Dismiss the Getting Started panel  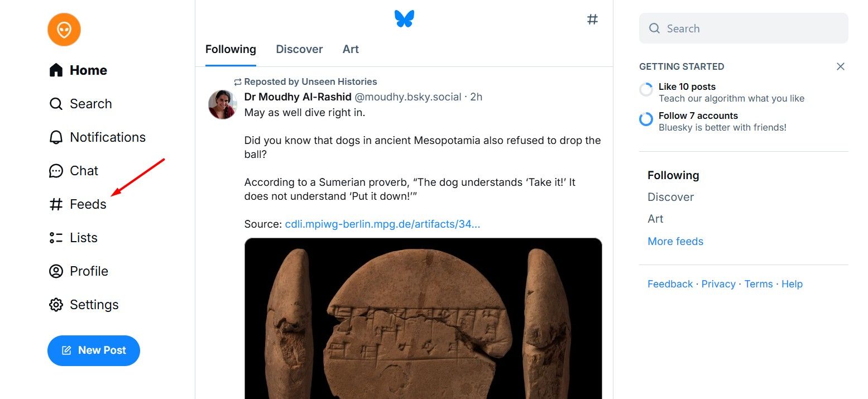pyautogui.click(x=840, y=66)
